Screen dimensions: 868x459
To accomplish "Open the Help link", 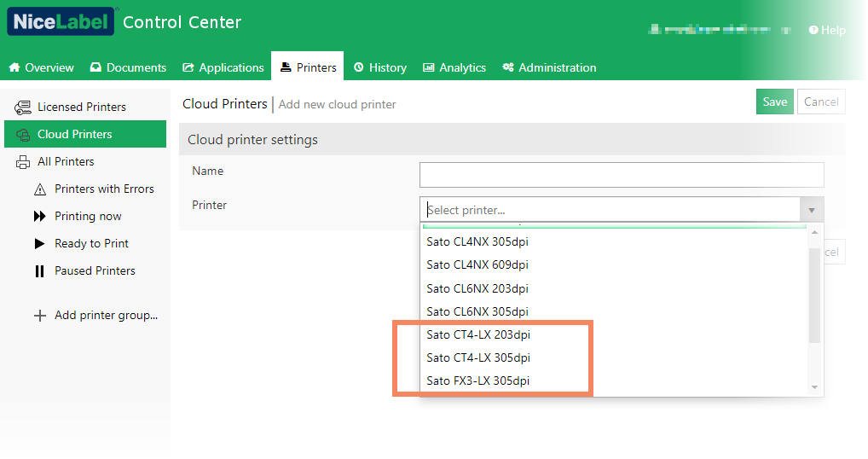I will (x=827, y=30).
